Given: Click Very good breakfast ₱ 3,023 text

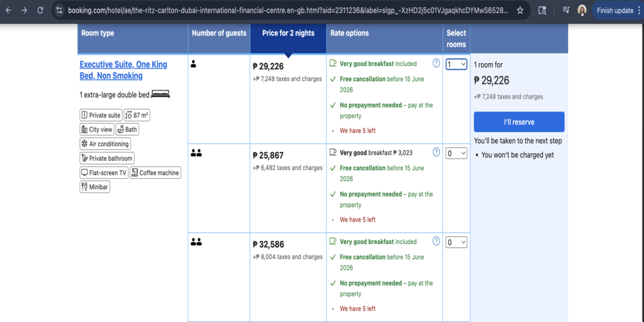Looking at the screenshot, I should click(376, 153).
